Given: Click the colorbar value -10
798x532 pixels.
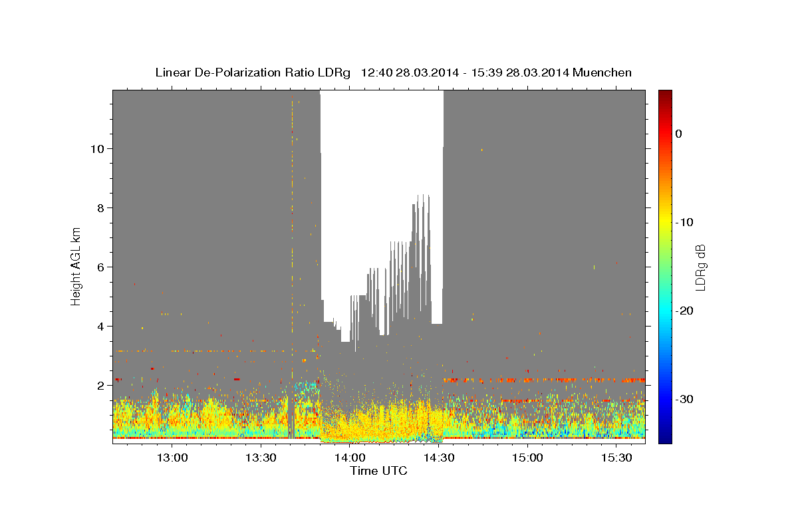Looking at the screenshot, I should tap(686, 222).
